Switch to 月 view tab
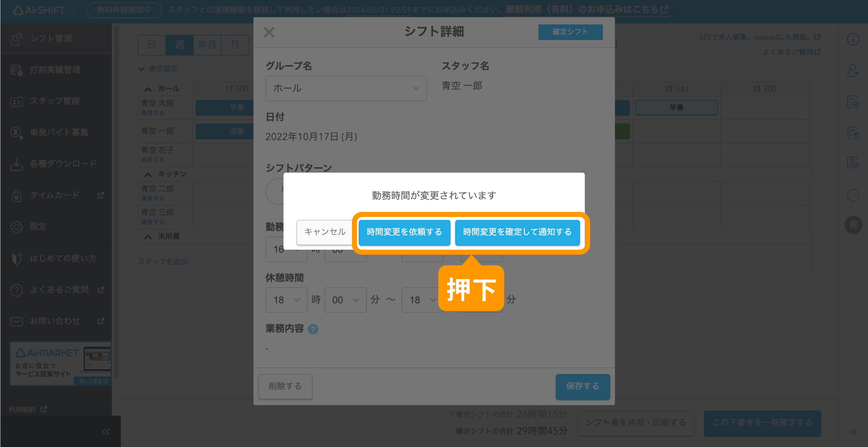 (235, 45)
